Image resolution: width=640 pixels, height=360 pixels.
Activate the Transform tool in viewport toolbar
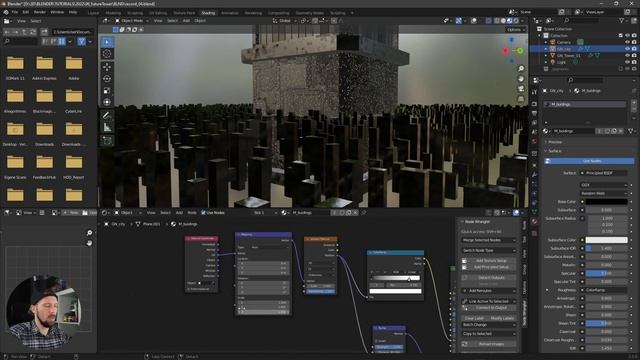click(107, 102)
